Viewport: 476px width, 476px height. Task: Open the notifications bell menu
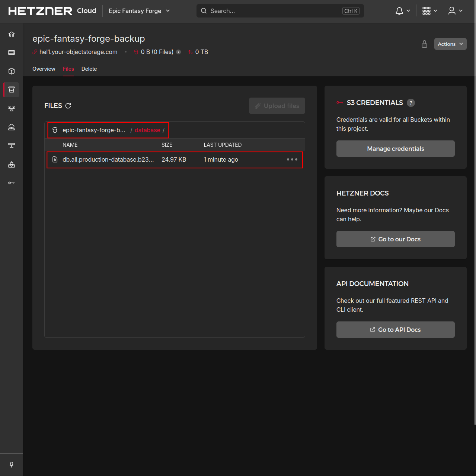point(403,11)
